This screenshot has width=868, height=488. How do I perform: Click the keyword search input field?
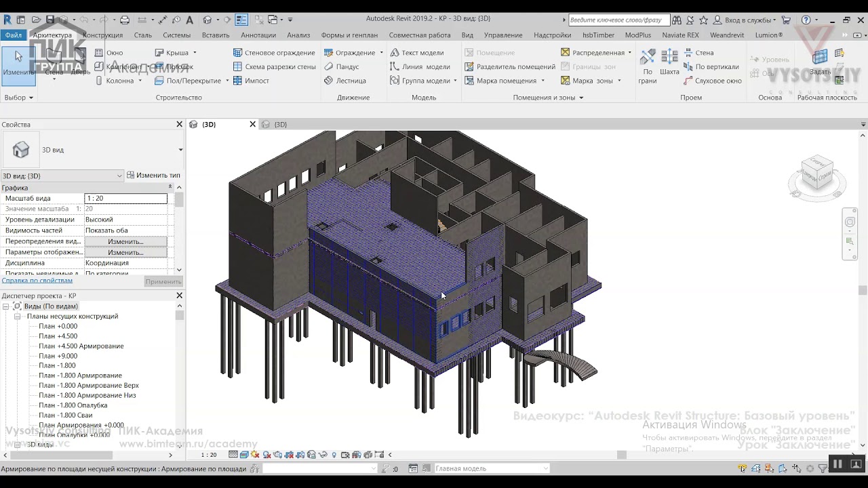pyautogui.click(x=618, y=20)
